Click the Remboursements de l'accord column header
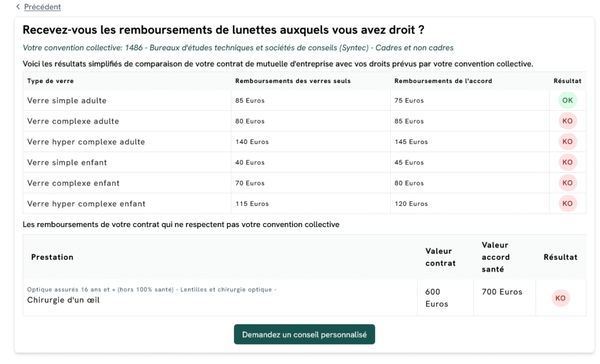Viewport: 600px width, 364px height. [443, 81]
